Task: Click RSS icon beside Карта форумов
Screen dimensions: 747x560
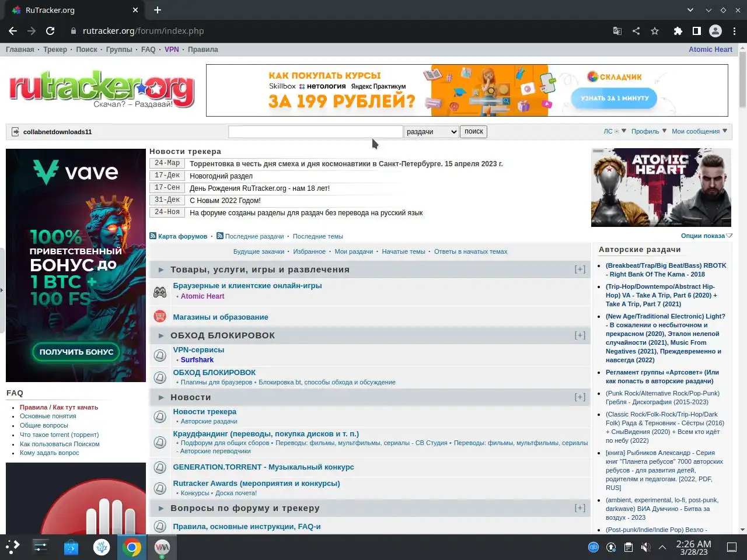Action: click(153, 236)
